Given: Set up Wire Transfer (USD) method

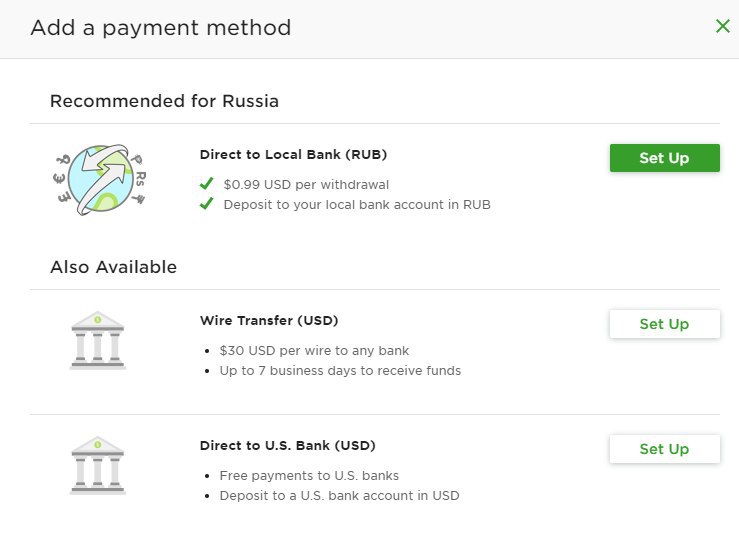Looking at the screenshot, I should [x=665, y=324].
